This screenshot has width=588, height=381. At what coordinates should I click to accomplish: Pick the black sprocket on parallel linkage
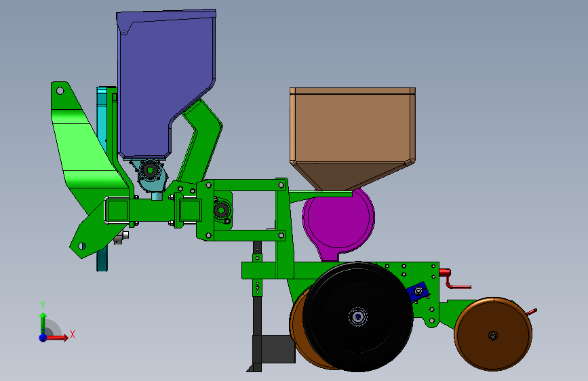point(221,210)
